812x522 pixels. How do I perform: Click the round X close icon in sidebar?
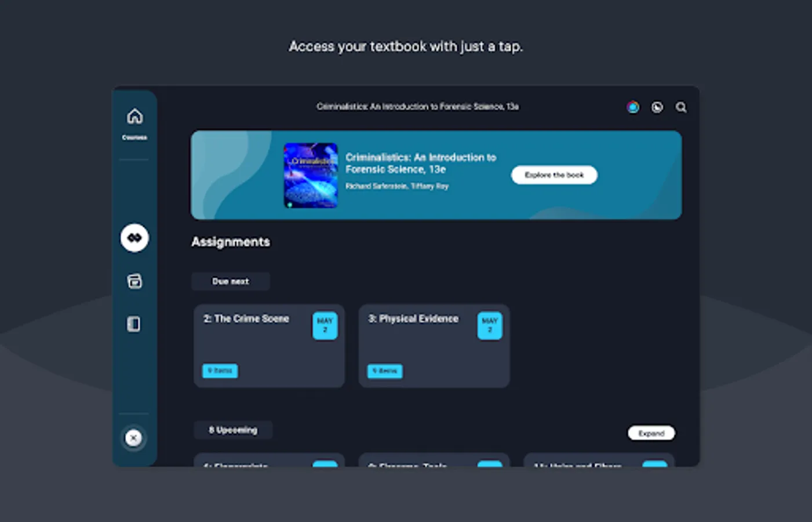[133, 438]
